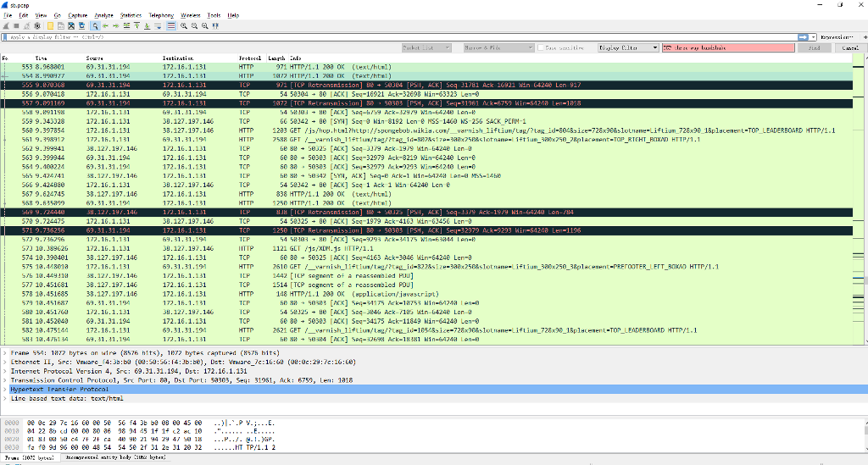Open display filter history dropdown arrow
Screen dimensions: 868x465
pos(813,37)
